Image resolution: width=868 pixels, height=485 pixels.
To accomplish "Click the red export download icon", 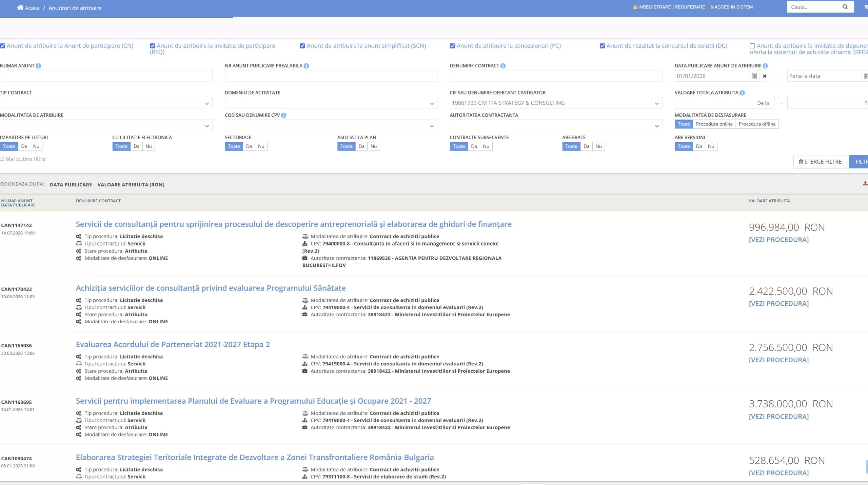I will click(865, 183).
